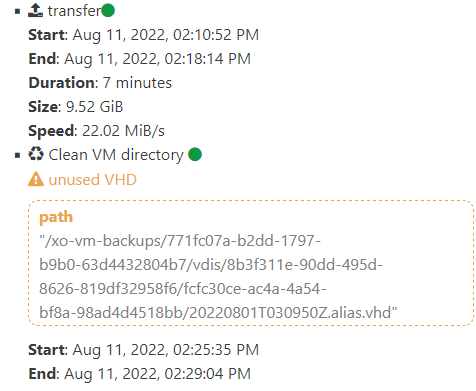
Task: Click the transfer End timestamp 02:18:14 PM
Action: pos(157,59)
